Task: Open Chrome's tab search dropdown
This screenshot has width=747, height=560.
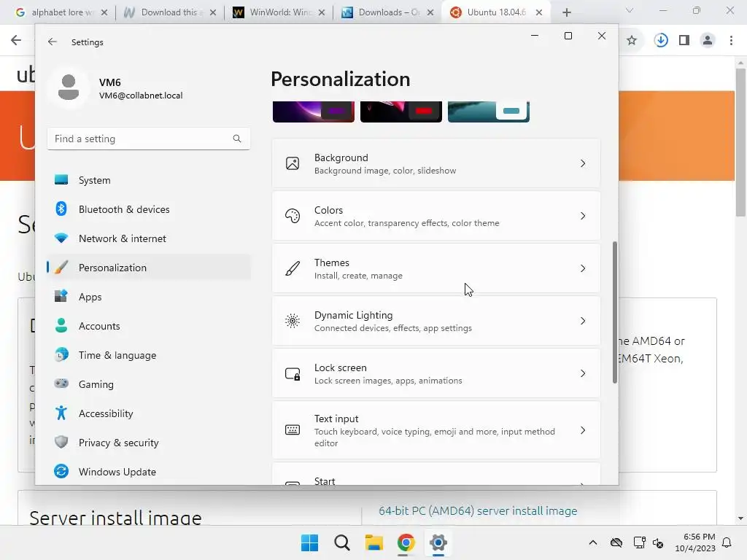Action: [630, 10]
